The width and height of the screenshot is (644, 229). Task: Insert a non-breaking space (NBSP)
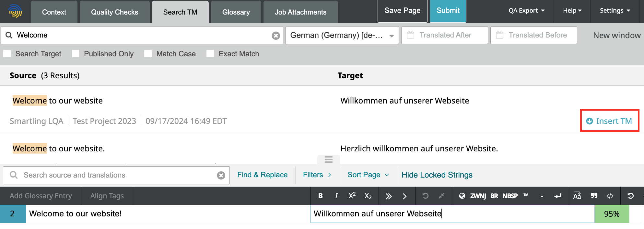point(510,196)
